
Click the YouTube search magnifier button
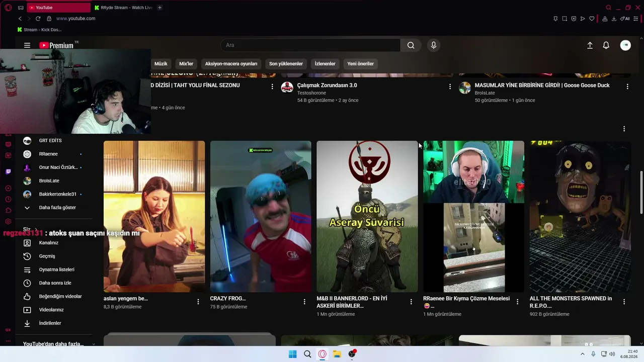[411, 45]
